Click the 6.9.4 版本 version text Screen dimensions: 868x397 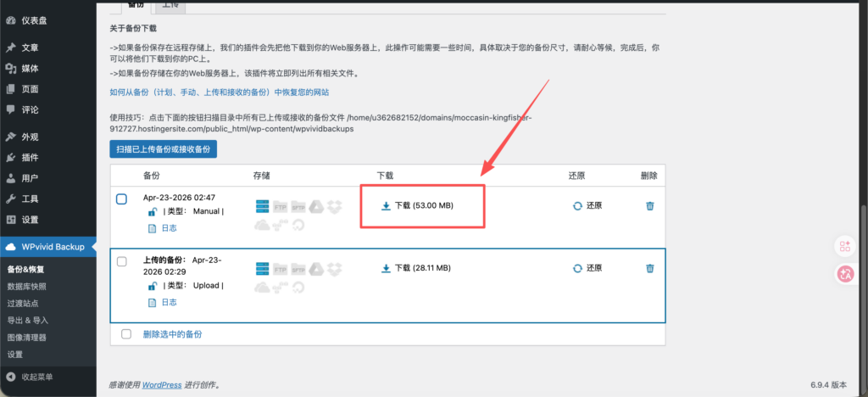pyautogui.click(x=828, y=385)
